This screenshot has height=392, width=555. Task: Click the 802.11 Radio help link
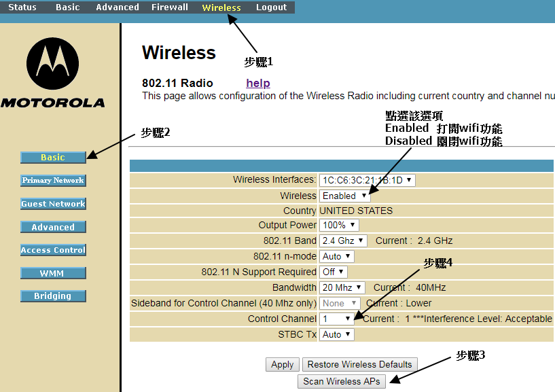pos(258,84)
